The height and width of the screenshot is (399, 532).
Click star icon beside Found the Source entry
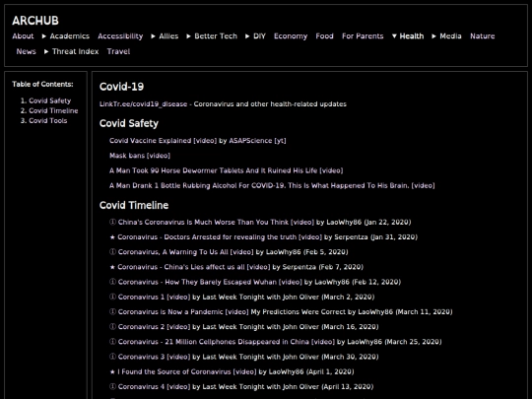[112, 371]
